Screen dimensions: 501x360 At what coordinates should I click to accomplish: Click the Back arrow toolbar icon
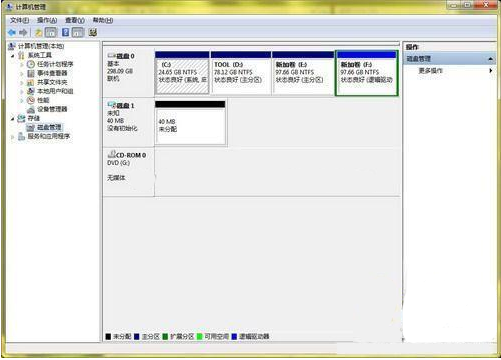[12, 32]
